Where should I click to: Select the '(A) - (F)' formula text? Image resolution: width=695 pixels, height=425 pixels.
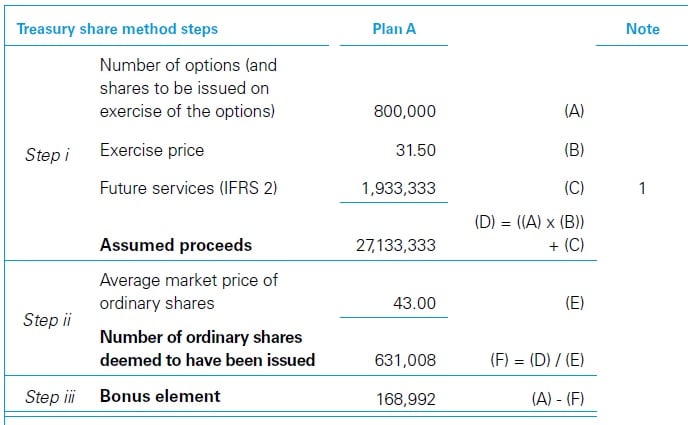[x=557, y=398]
